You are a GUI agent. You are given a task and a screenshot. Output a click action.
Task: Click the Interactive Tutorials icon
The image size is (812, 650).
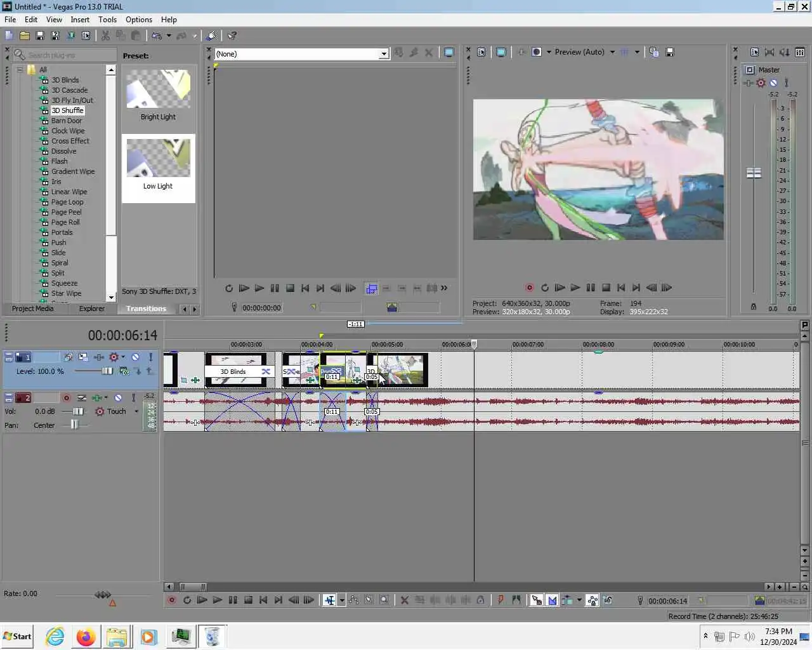[212, 36]
